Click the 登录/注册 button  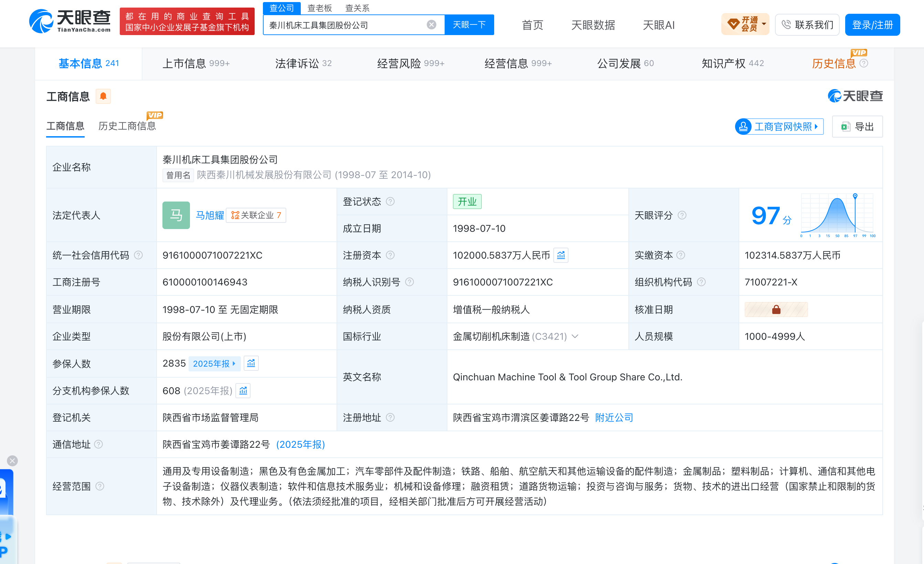click(x=872, y=25)
